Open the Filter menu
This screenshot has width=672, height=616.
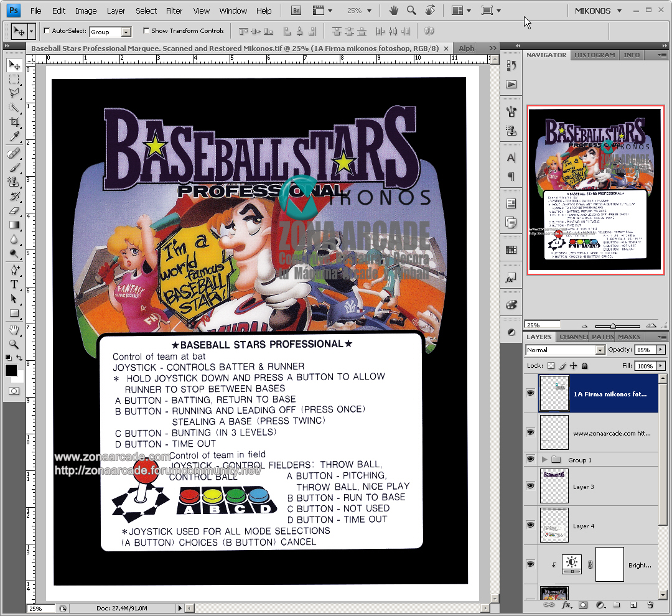[175, 10]
